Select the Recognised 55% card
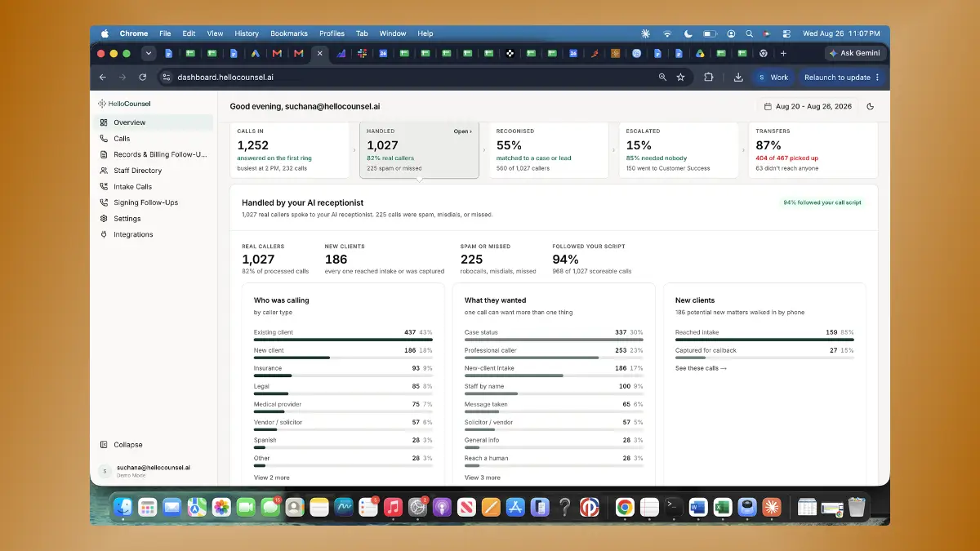The image size is (980, 551). point(549,150)
